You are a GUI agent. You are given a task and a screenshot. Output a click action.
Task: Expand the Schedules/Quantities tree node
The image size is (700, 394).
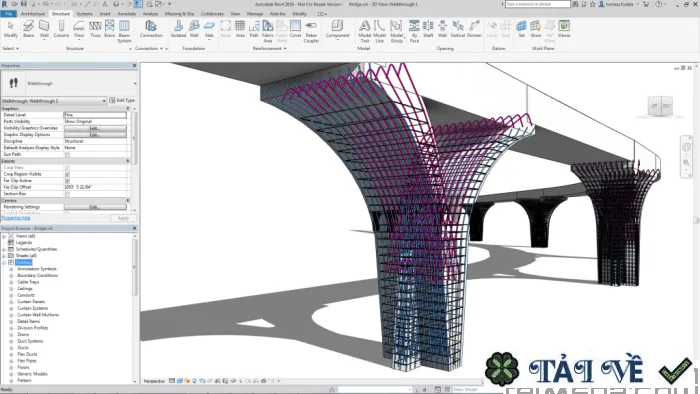(4, 249)
